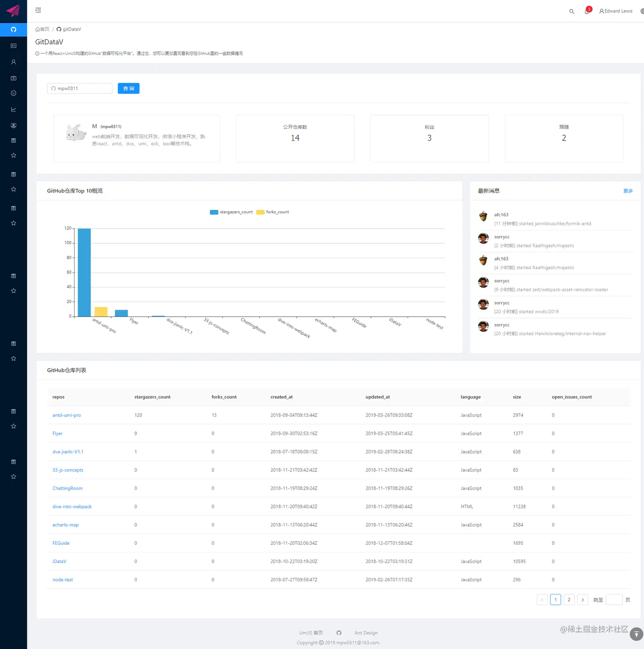Click the blue Flyer bar in chart
Viewport: 644px width, 649px height.
(121, 313)
